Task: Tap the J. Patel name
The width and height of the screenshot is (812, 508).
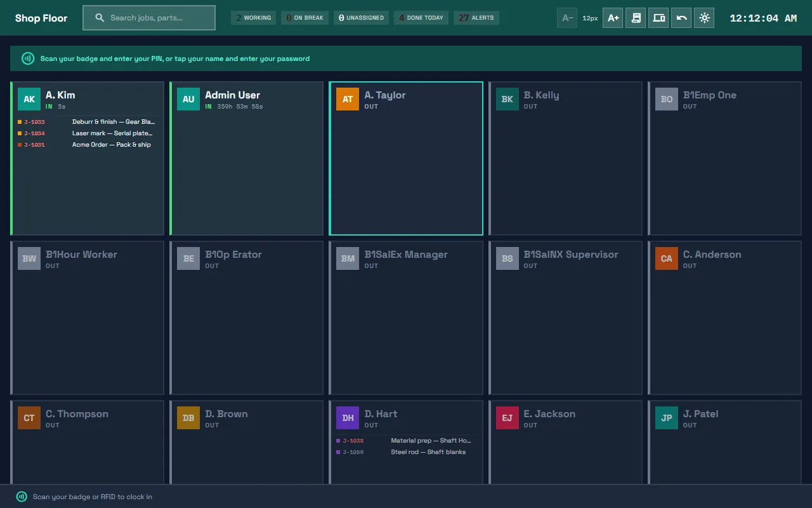Action: pyautogui.click(x=701, y=414)
